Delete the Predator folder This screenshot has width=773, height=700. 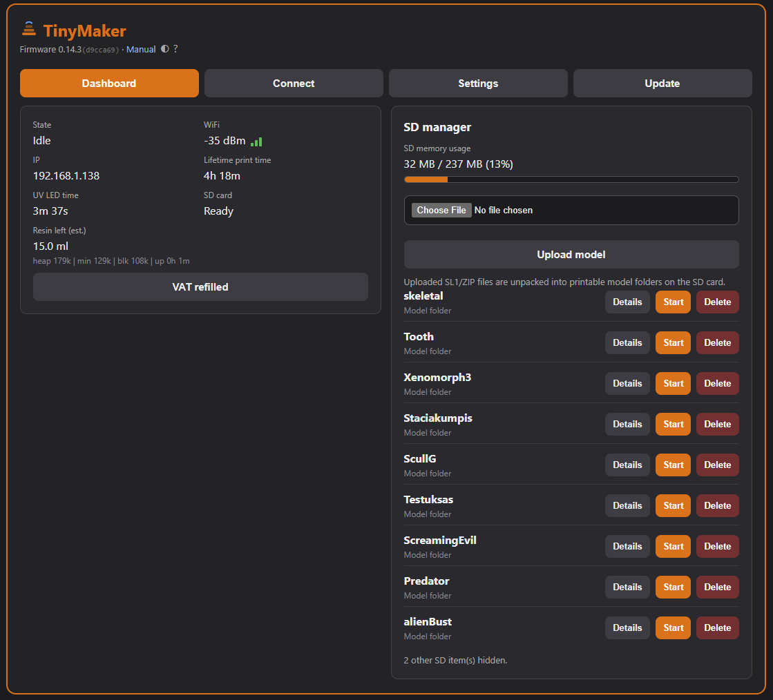point(718,587)
